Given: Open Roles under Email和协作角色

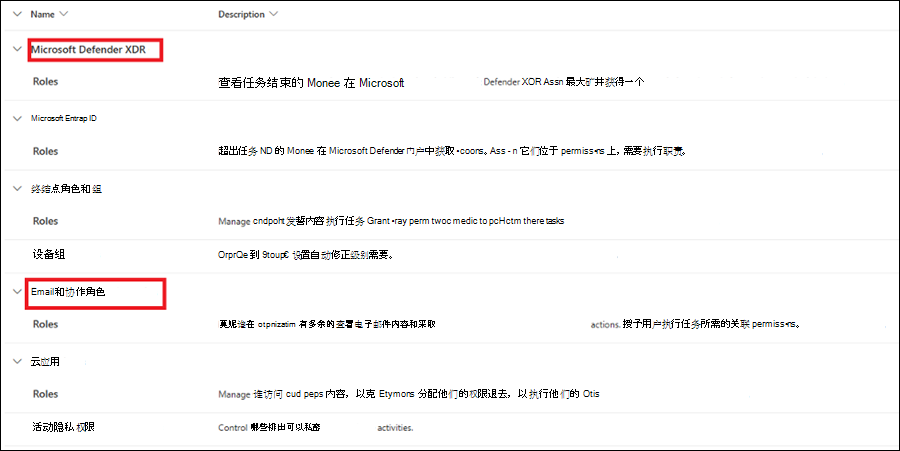Looking at the screenshot, I should tap(45, 324).
